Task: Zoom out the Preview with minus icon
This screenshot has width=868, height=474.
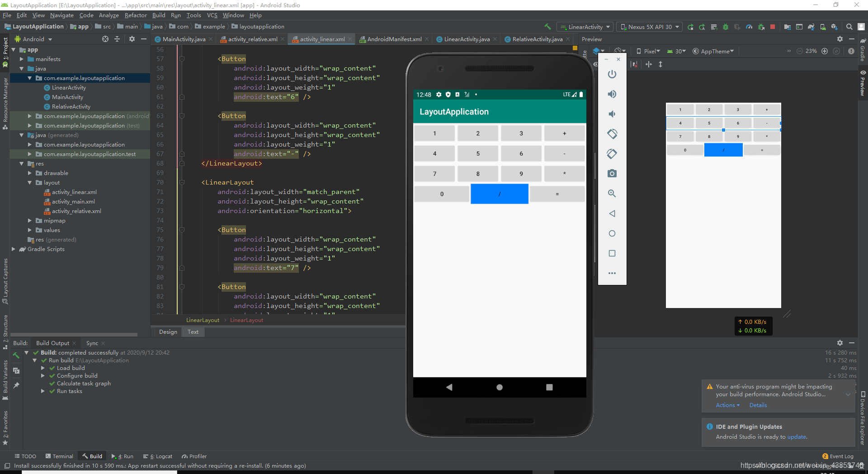Action: click(799, 51)
